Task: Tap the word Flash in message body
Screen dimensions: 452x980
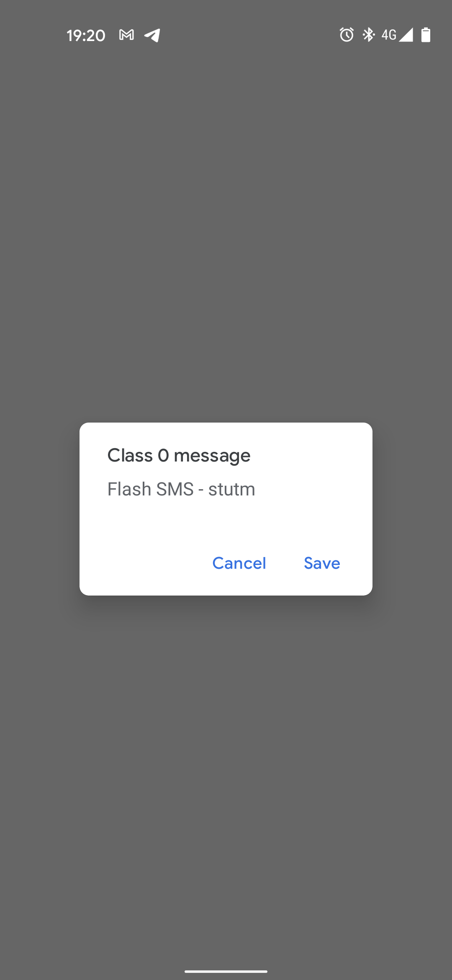Action: point(129,489)
